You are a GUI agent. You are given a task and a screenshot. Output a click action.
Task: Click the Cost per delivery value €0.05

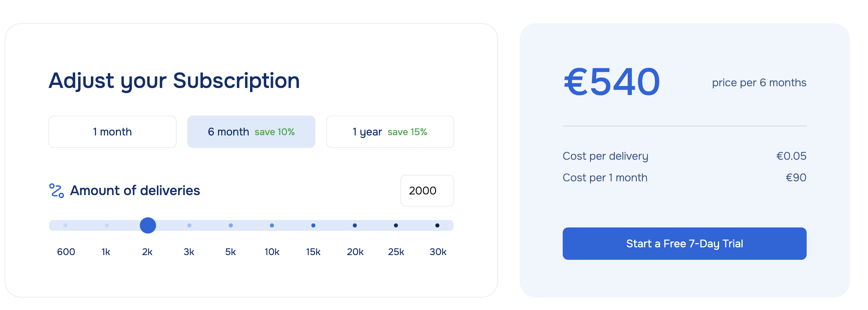click(791, 156)
